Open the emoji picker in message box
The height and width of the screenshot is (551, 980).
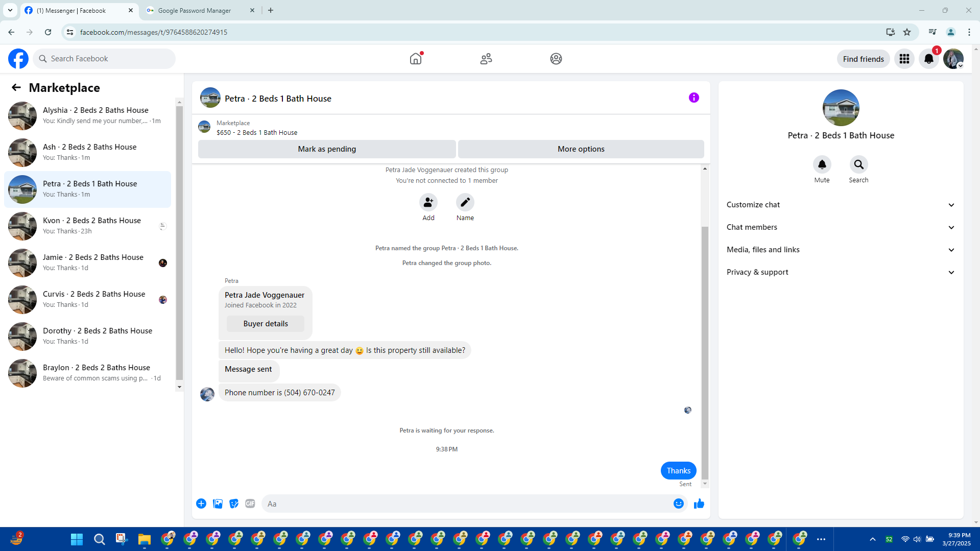tap(678, 504)
